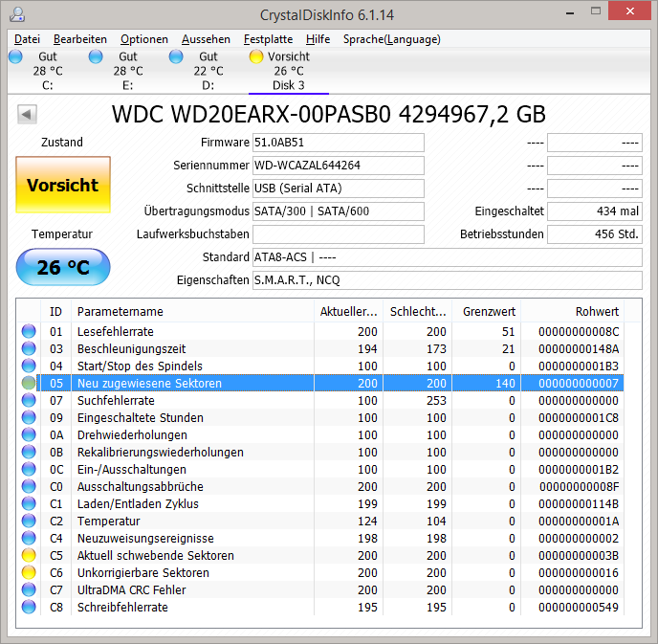This screenshot has width=658, height=644.
Task: Click status orb of Drehwiederholungen row
Action: (x=29, y=434)
